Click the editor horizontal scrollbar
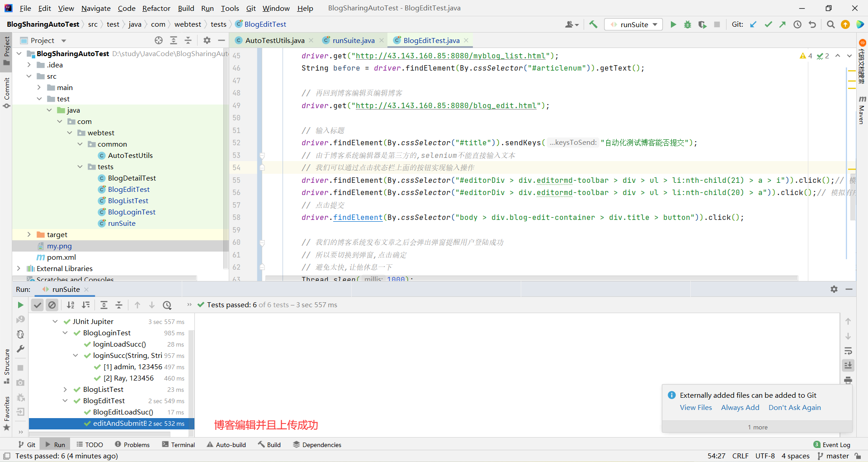This screenshot has height=462, width=868. 531,277
